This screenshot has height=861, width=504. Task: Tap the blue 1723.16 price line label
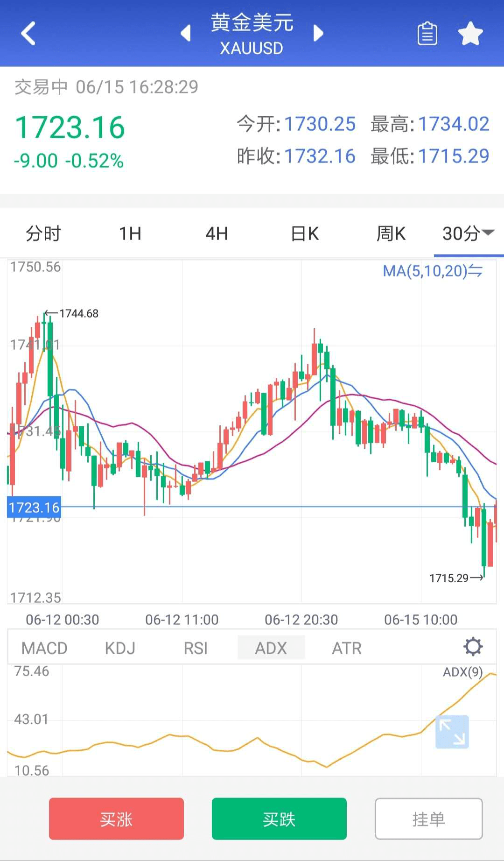pyautogui.click(x=34, y=508)
